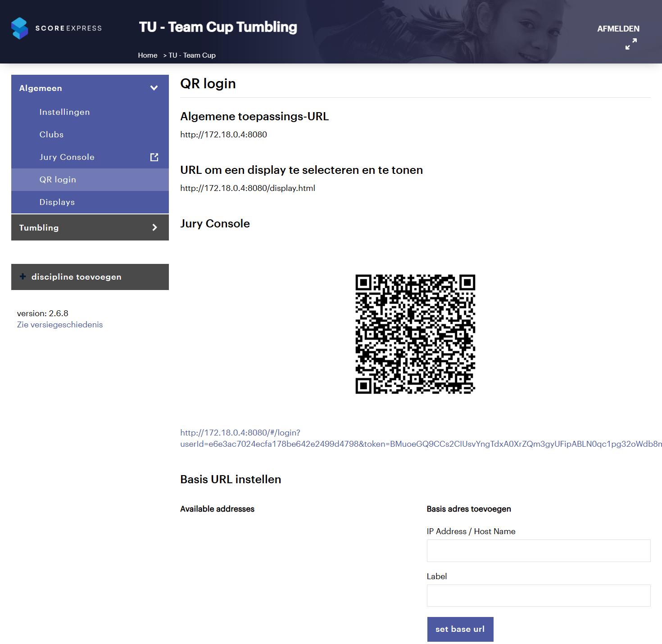Collapse the Algemeen section chevron
The image size is (662, 644).
[154, 88]
